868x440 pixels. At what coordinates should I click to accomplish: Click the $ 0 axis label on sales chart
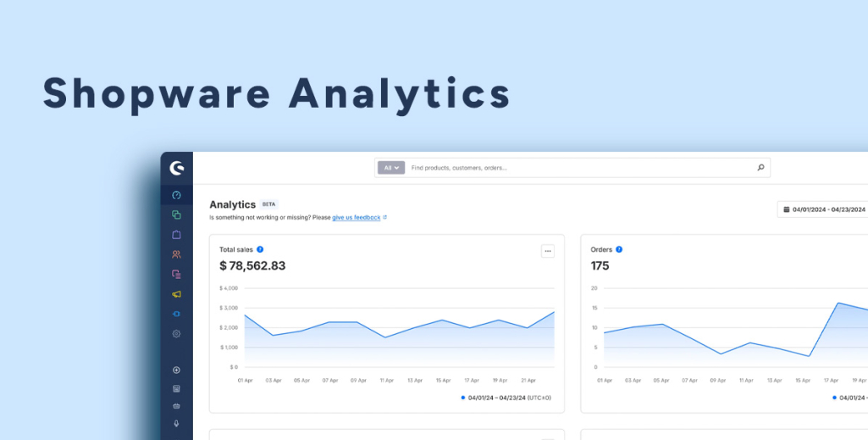pos(233,367)
